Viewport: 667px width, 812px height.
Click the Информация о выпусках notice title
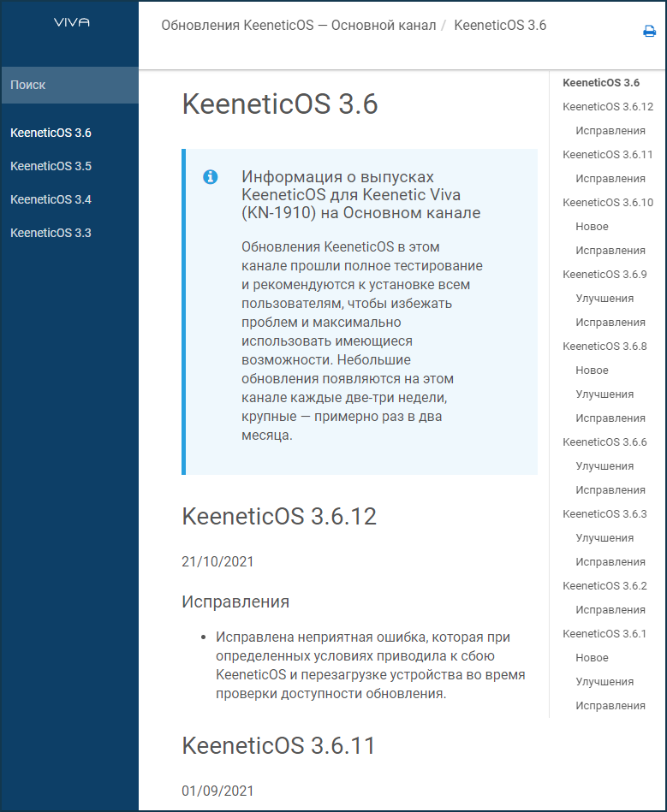(361, 195)
